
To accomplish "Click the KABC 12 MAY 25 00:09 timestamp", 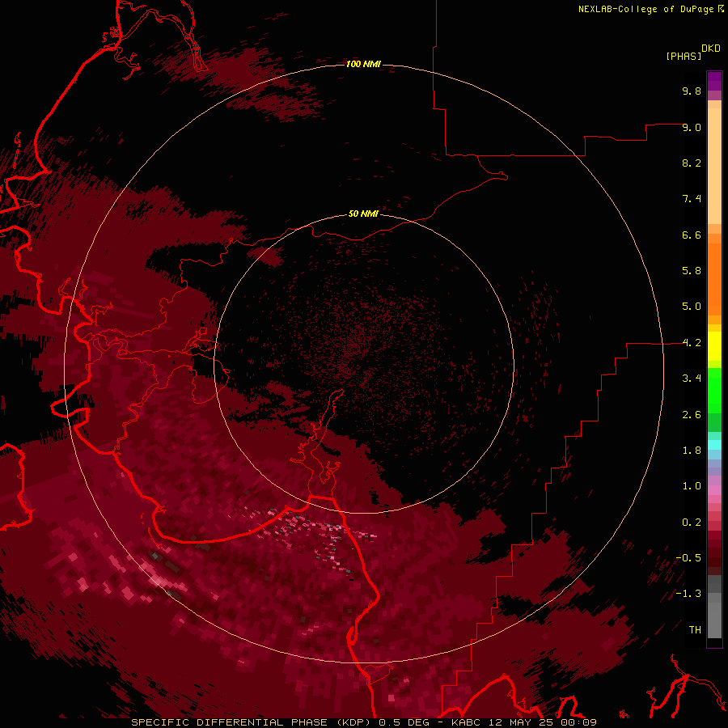I will [523, 722].
